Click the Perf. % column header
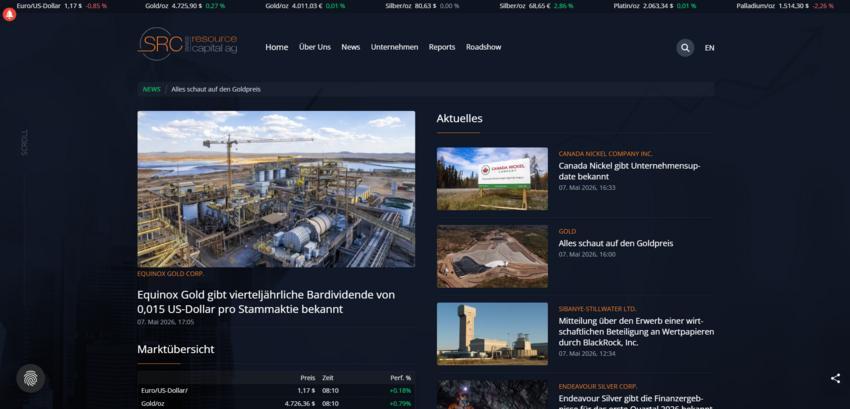This screenshot has height=409, width=850. [401, 378]
